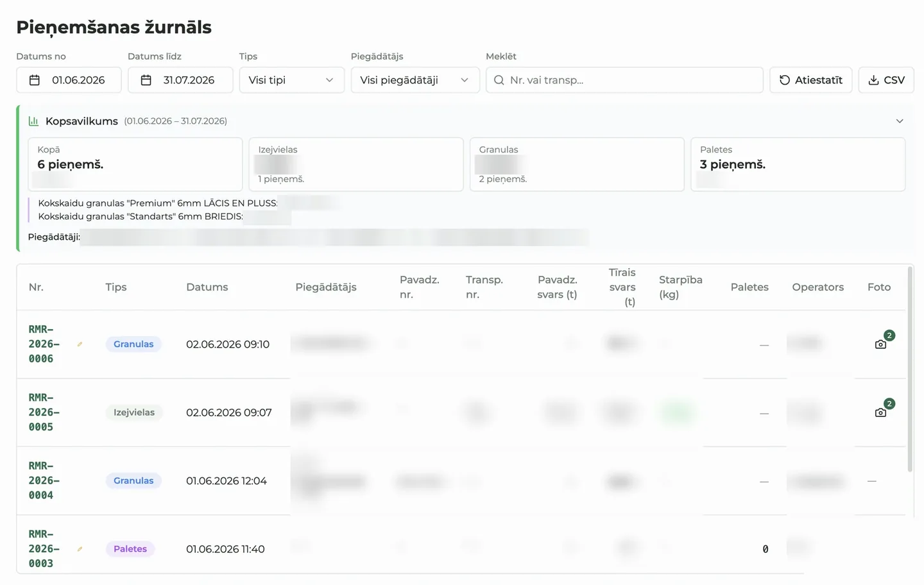Open photos for entry RMR-2026-0005

(x=880, y=412)
